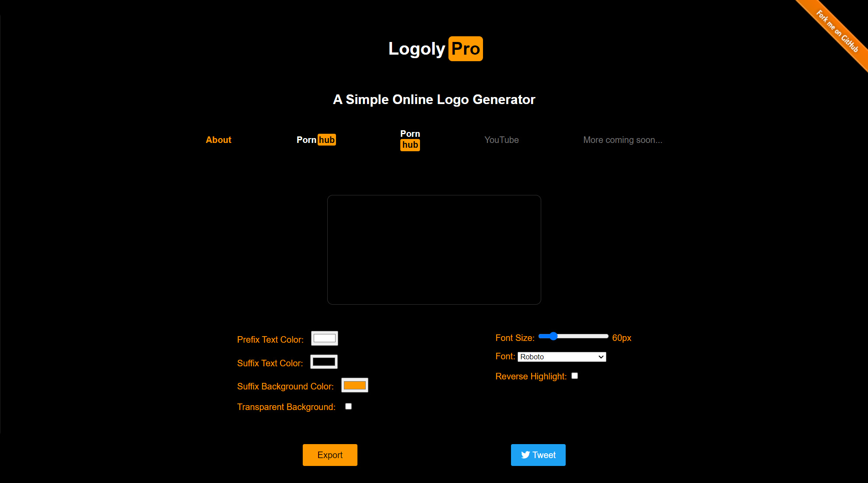Viewport: 868px width, 483px height.
Task: Toggle the Transparent Background checkbox
Action: tap(349, 406)
